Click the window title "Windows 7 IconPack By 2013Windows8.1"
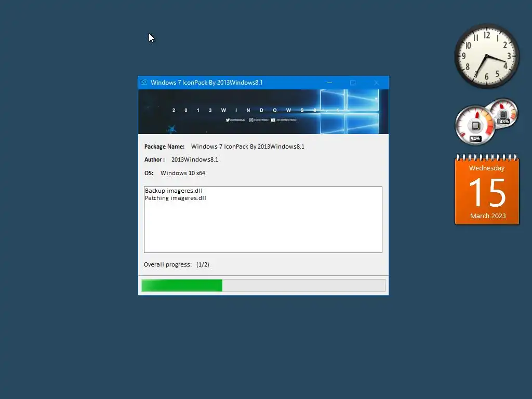532x399 pixels. [x=207, y=83]
